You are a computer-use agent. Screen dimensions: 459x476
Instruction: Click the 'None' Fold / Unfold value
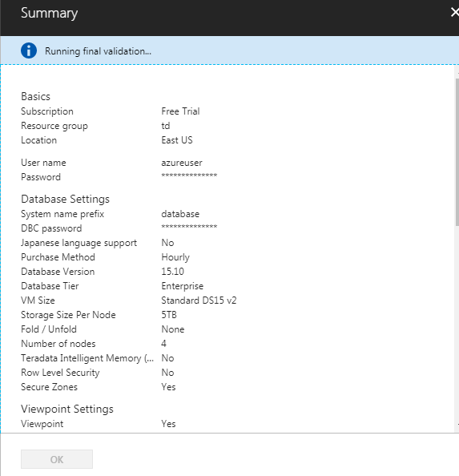click(x=173, y=329)
